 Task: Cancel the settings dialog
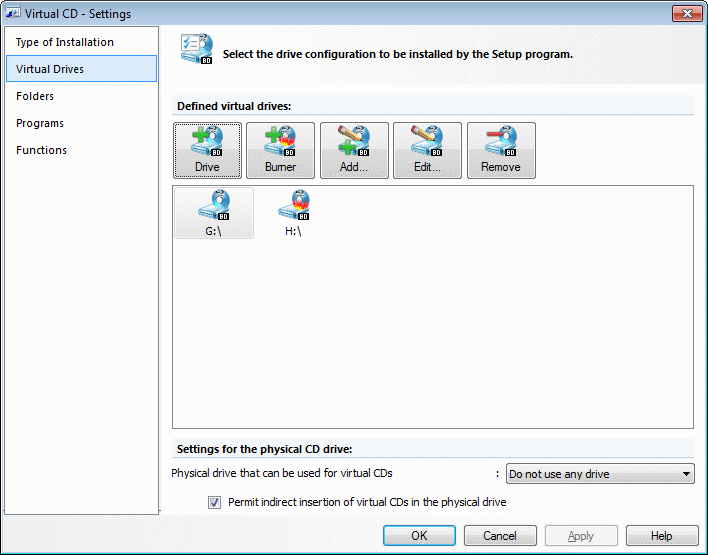(500, 536)
